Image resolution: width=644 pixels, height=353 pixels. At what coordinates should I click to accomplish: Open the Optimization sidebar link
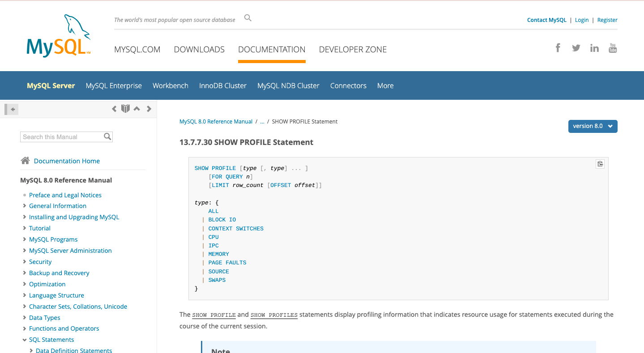point(47,284)
